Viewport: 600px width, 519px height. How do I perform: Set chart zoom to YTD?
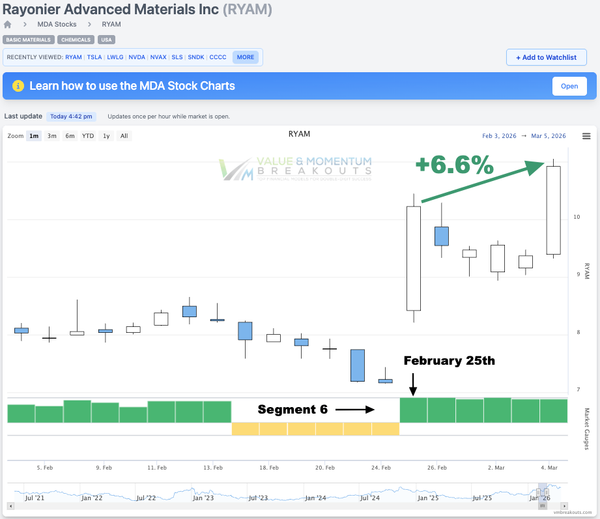point(88,136)
